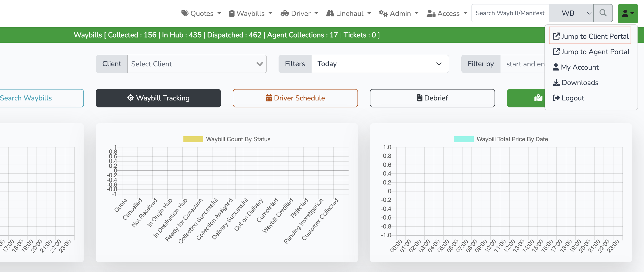The image size is (644, 272).
Task: Click the Debrief button
Action: (432, 98)
